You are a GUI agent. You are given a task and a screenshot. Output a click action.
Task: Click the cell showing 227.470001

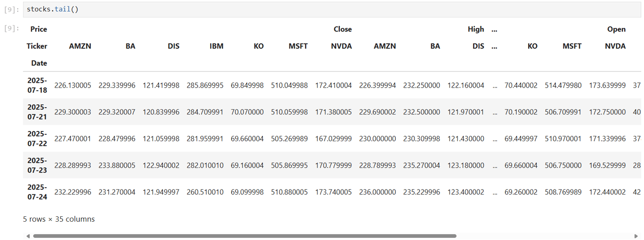(x=72, y=139)
